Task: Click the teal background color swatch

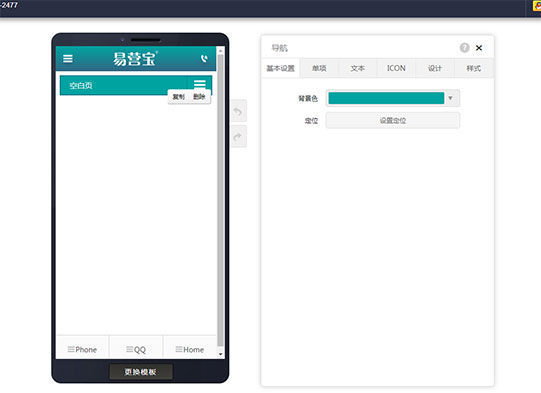Action: pos(386,98)
